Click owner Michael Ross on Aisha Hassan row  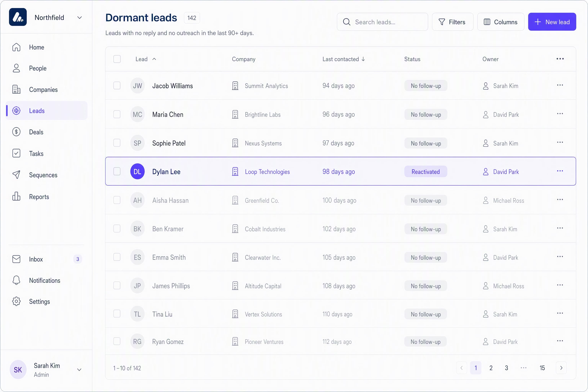[x=509, y=201]
